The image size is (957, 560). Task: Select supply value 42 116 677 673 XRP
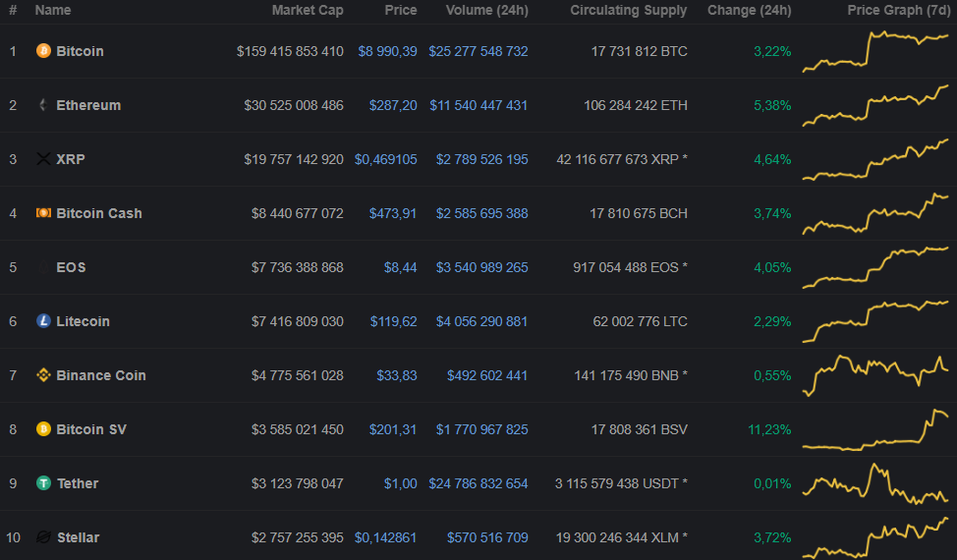(x=622, y=159)
